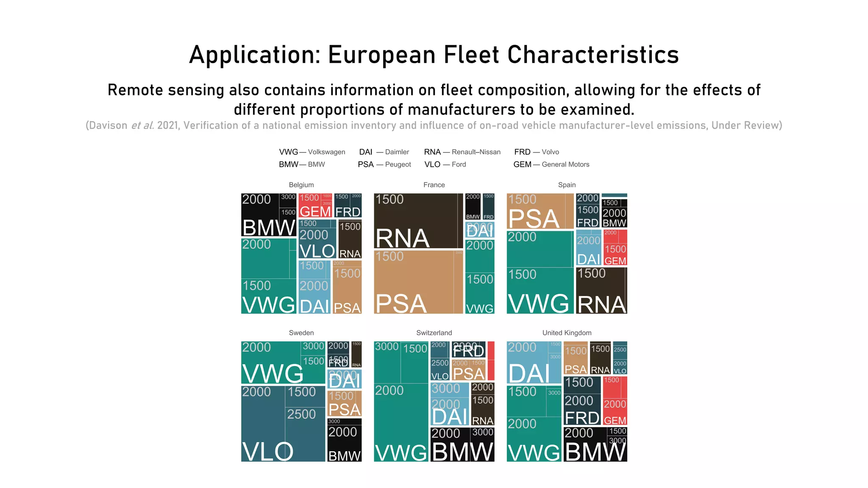868x488 pixels.
Task: Select the red GEM block in Belgium treemap
Action: (x=315, y=205)
